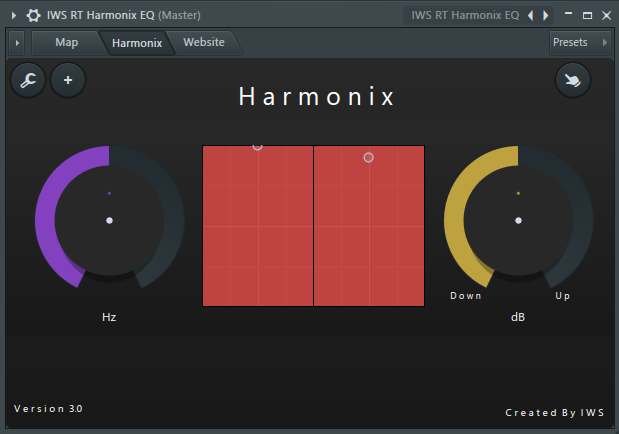Minimize the plugin window
Screen dimensions: 619x434
[568, 15]
